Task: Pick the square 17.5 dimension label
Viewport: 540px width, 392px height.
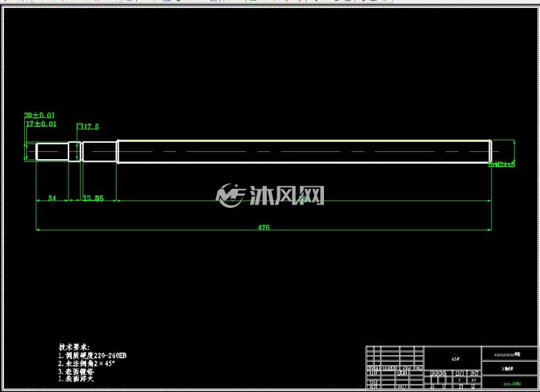Action: [x=88, y=126]
